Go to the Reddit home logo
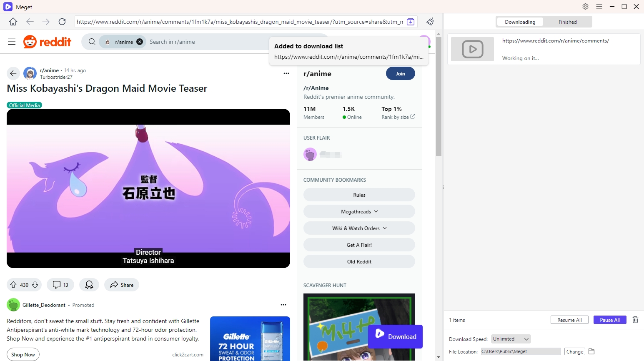 coord(47,42)
